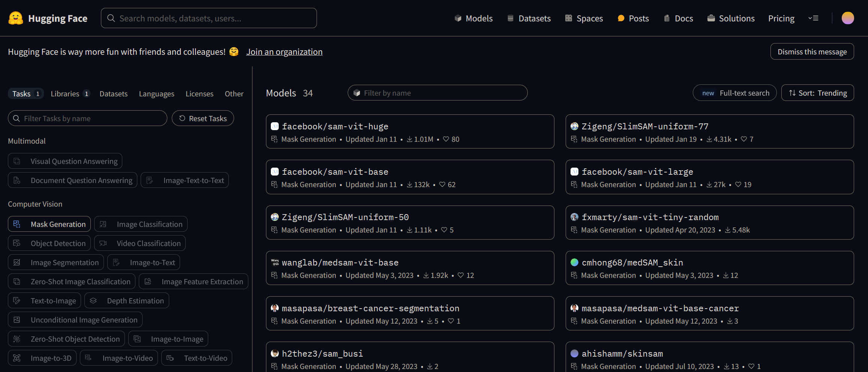
Task: Click the wanglab avatar on medsam-vit-base
Action: point(275,262)
